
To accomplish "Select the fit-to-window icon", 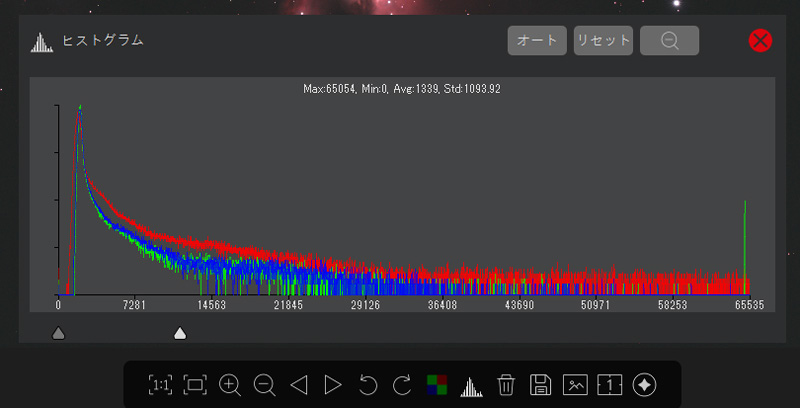I will point(195,385).
